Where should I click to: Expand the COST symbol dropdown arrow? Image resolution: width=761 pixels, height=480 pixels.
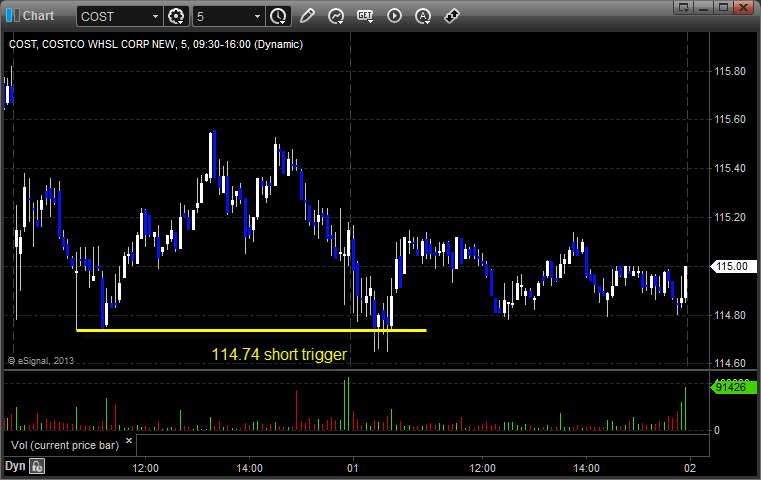coord(155,17)
